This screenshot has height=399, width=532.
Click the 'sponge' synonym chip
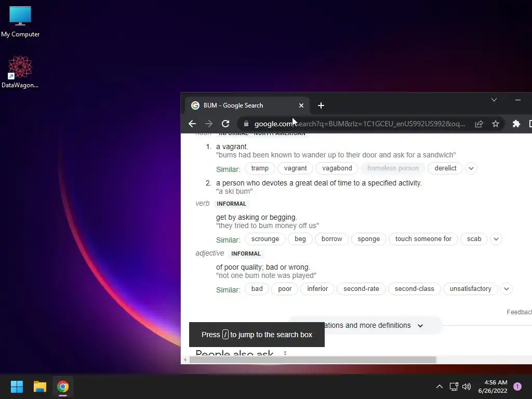pyautogui.click(x=368, y=239)
